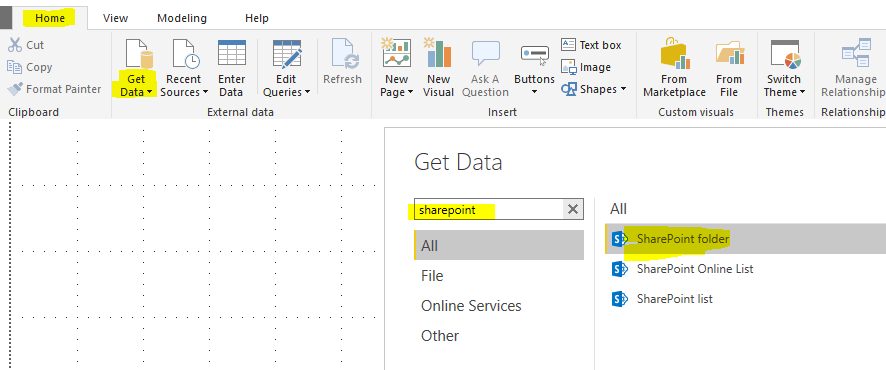Expand the Switch Theme dropdown arrow
886x370 pixels.
click(x=801, y=92)
